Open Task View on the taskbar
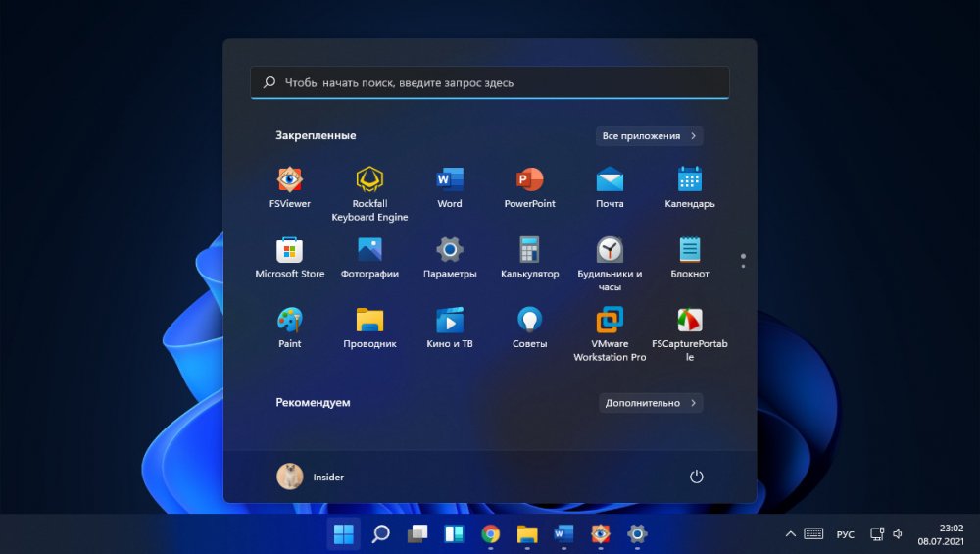Viewport: 980px width, 554px height. [x=416, y=534]
